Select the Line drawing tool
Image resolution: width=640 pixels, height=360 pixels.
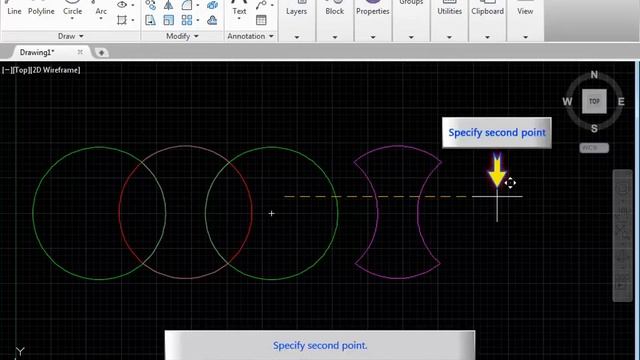[13, 8]
